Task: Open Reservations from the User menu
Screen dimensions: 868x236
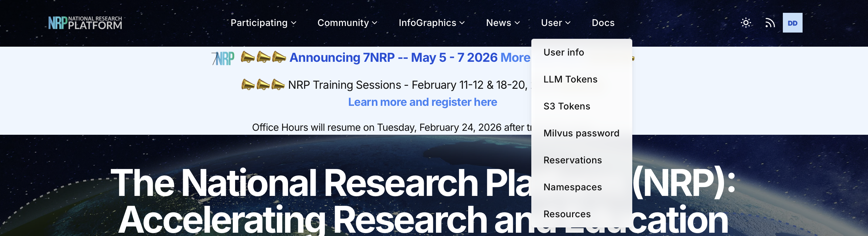Action: click(572, 160)
